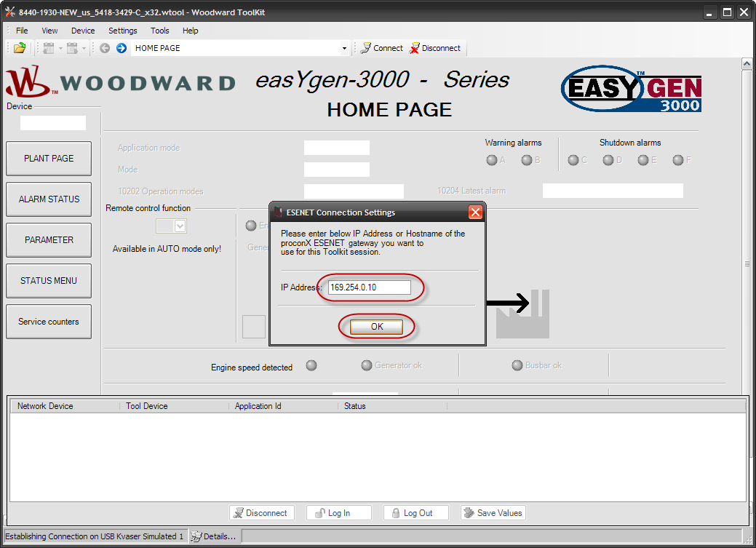Image resolution: width=756 pixels, height=548 pixels.
Task: Sort by the Status column header
Action: tap(392, 406)
